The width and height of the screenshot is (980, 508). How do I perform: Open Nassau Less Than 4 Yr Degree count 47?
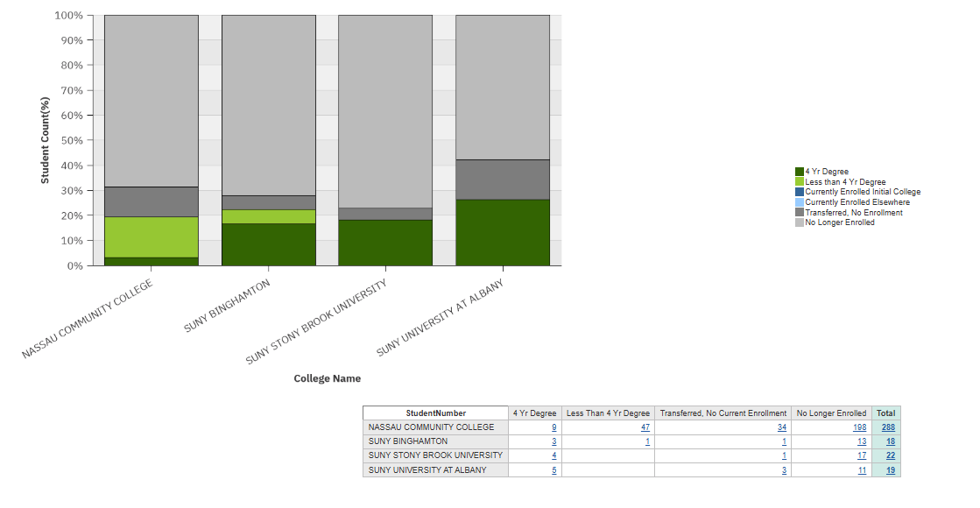(645, 427)
